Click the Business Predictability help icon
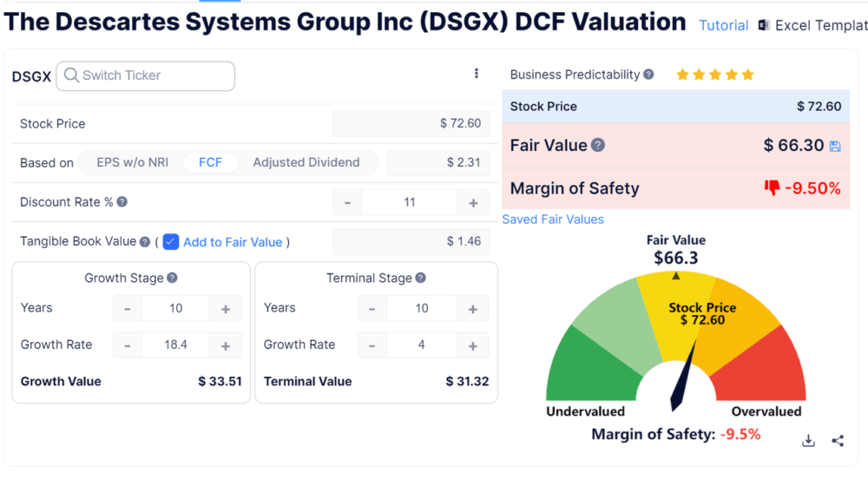868x479 pixels. 648,74
